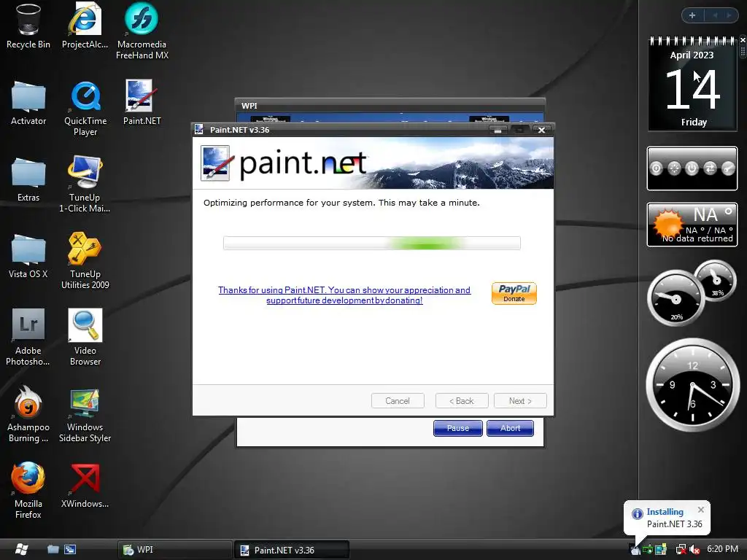The width and height of the screenshot is (747, 560).
Task: Click the calendar gadget showing April 2023
Action: point(692,84)
